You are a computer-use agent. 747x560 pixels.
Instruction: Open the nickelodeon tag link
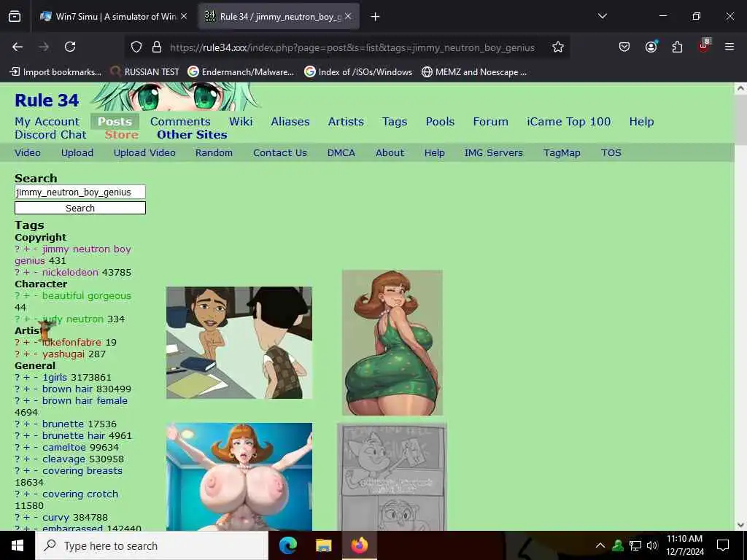pyautogui.click(x=70, y=273)
